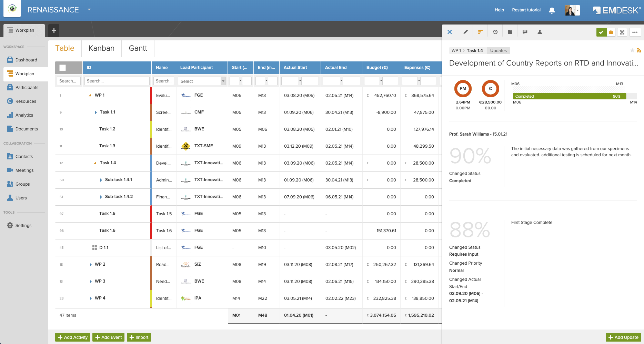The image size is (644, 344).
Task: Switch to the Gantt view tab
Action: [x=138, y=48]
